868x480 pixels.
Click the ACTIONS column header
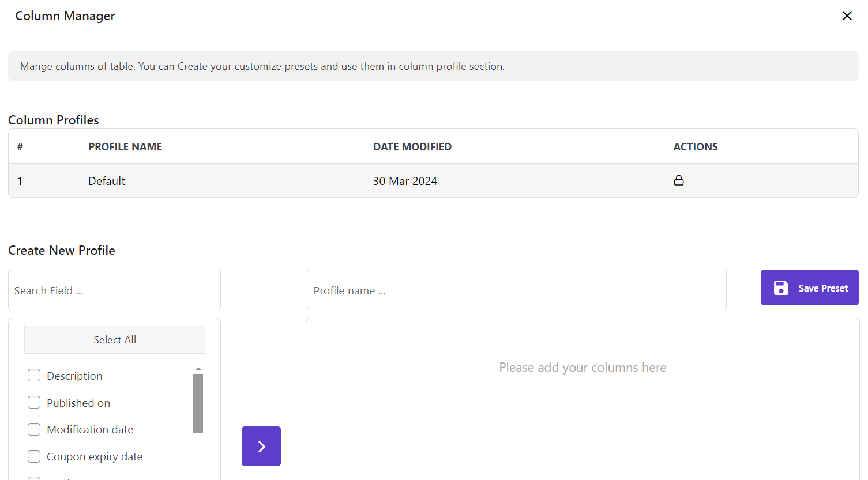click(695, 147)
